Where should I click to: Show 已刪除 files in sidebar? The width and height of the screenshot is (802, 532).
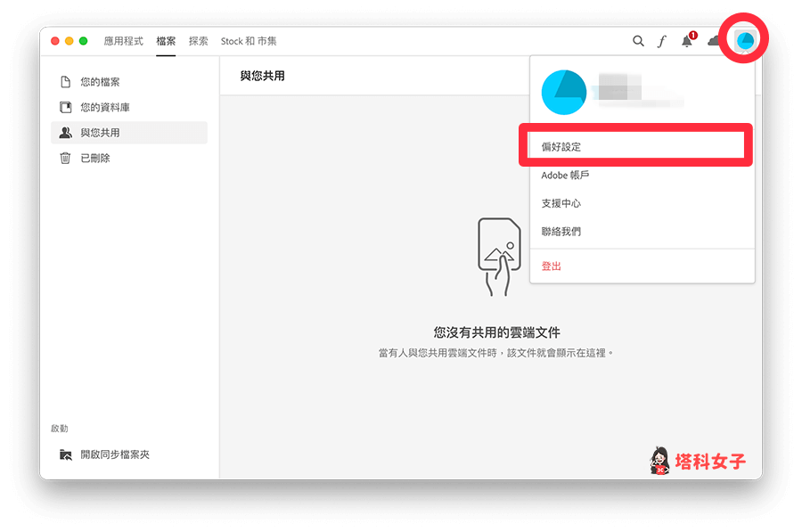coord(129,158)
